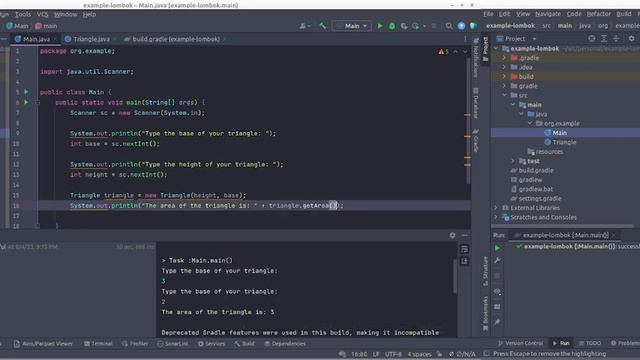Collapse the src folder
This screenshot has width=640, height=360.
click(504, 95)
